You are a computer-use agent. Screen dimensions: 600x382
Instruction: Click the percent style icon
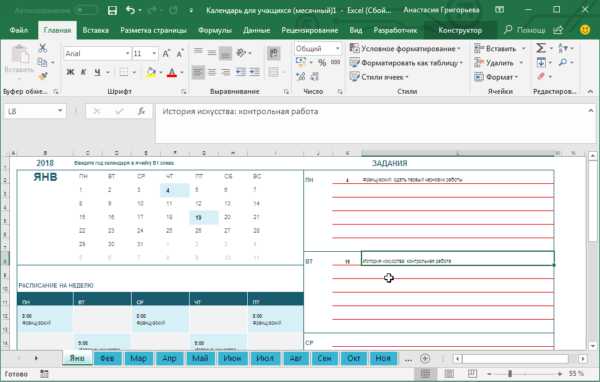pos(322,62)
